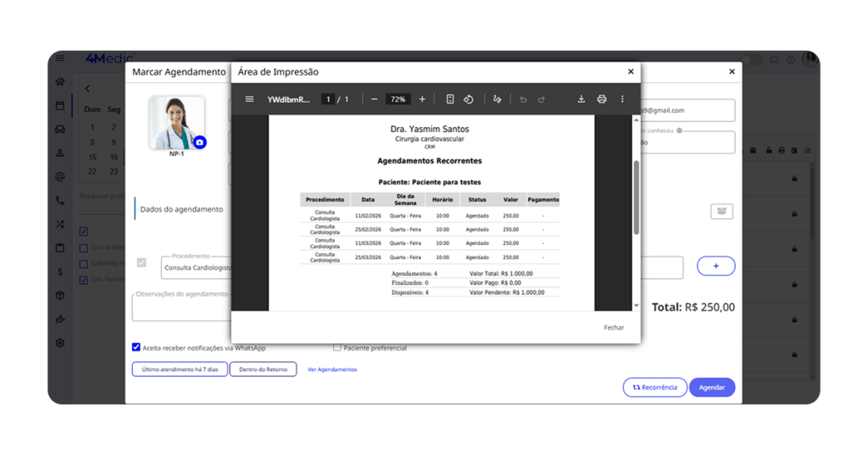Select the Dados do agendamento tab

[181, 209]
